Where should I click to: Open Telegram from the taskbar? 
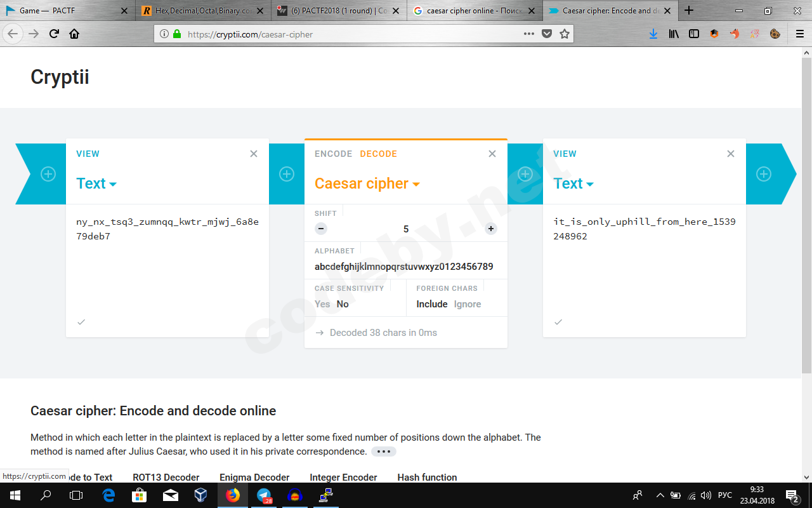tap(264, 495)
